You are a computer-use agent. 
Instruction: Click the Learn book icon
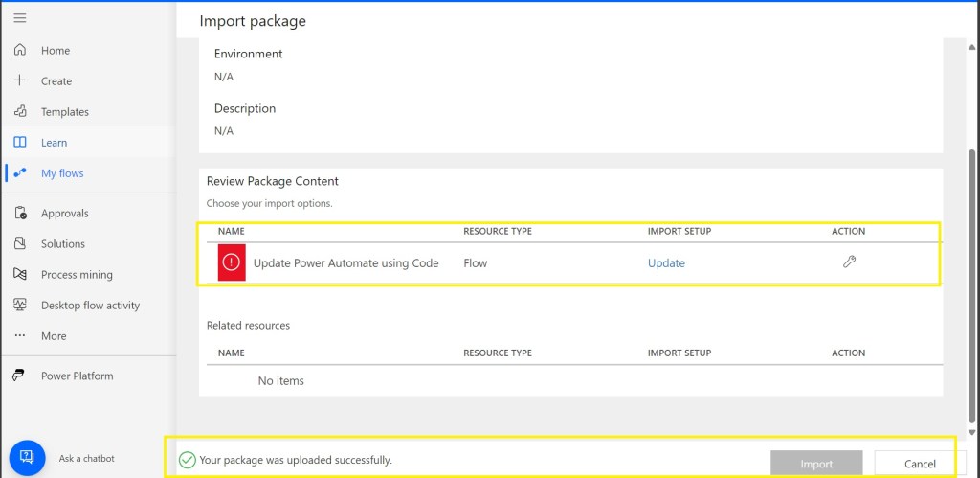click(x=20, y=142)
